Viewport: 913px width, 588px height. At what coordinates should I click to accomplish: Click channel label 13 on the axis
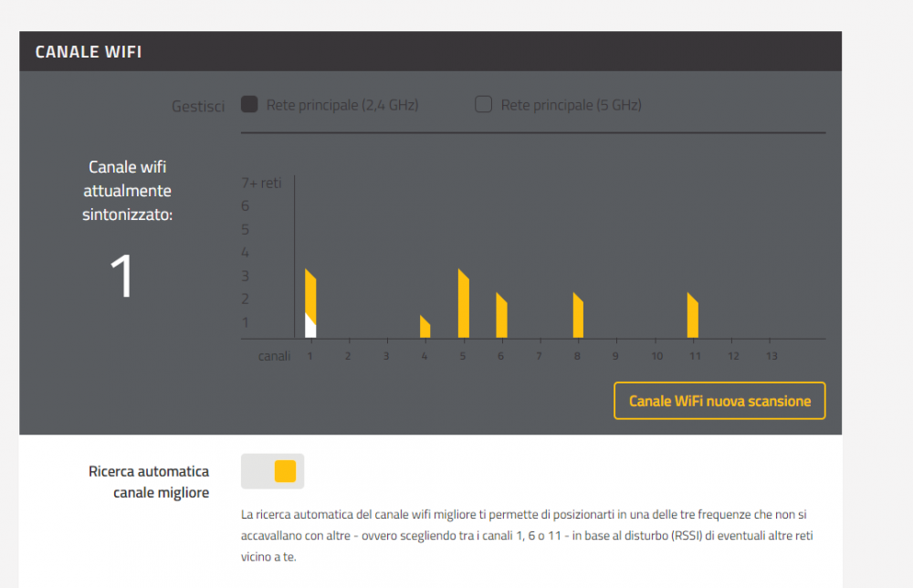[771, 356]
